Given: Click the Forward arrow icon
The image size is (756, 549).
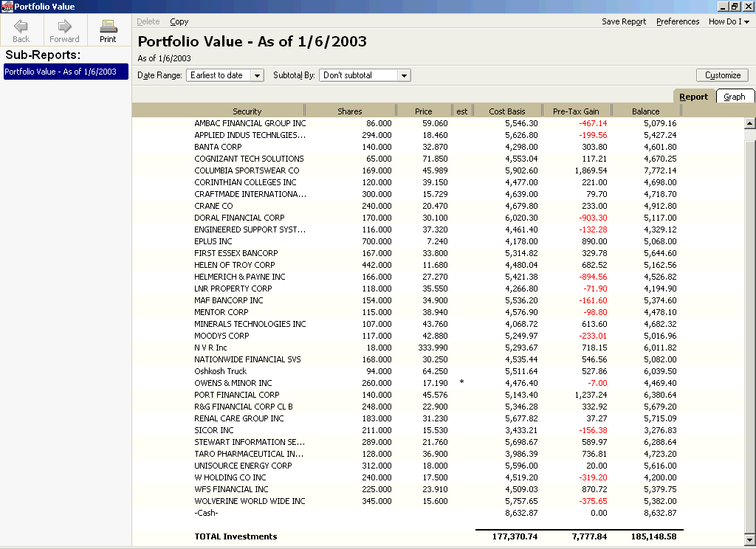Looking at the screenshot, I should click(64, 27).
